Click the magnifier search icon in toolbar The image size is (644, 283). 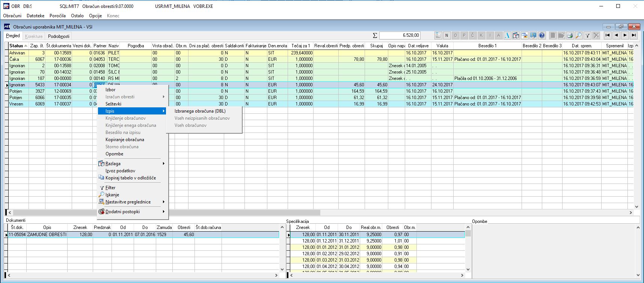[x=579, y=36]
